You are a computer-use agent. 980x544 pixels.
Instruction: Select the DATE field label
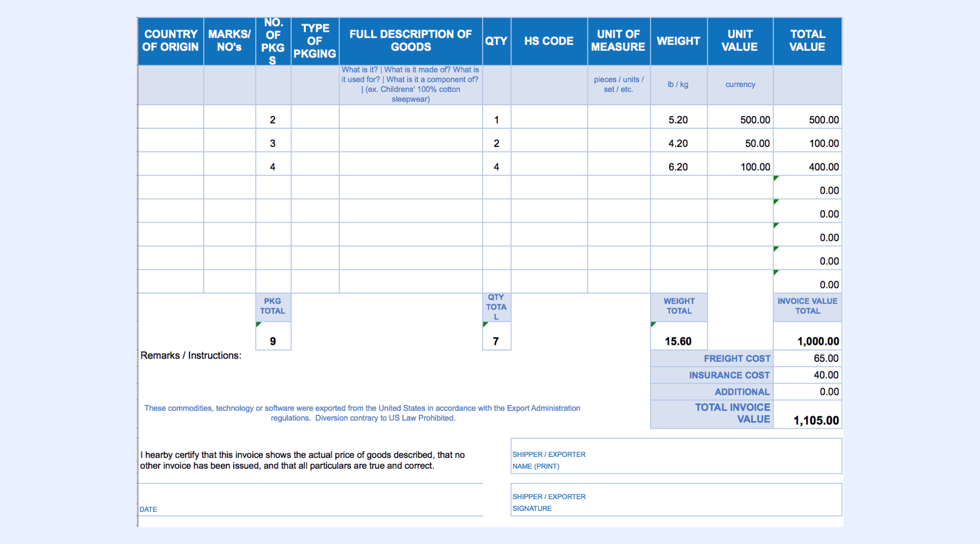(148, 510)
